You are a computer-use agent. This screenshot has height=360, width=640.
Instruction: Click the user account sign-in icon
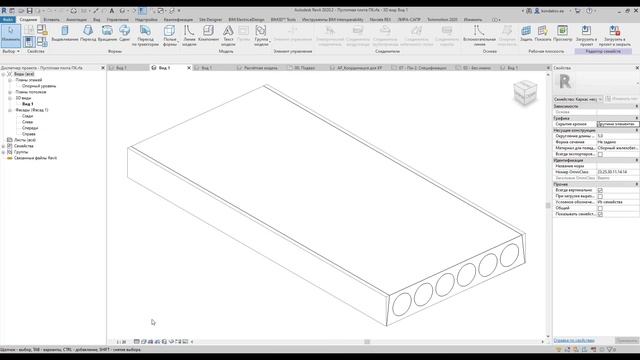coord(537,11)
